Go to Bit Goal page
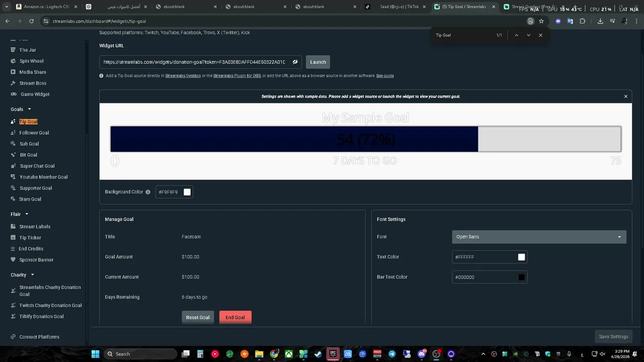The width and height of the screenshot is (644, 362). 28,155
